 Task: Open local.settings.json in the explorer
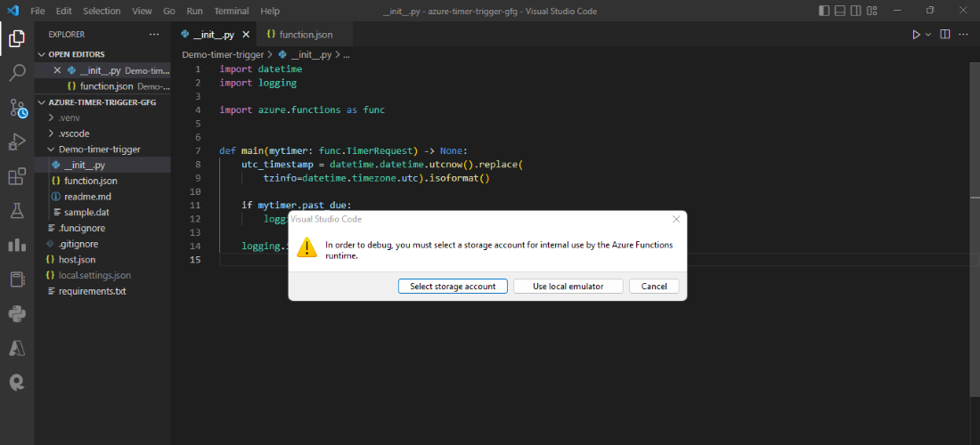click(102, 275)
